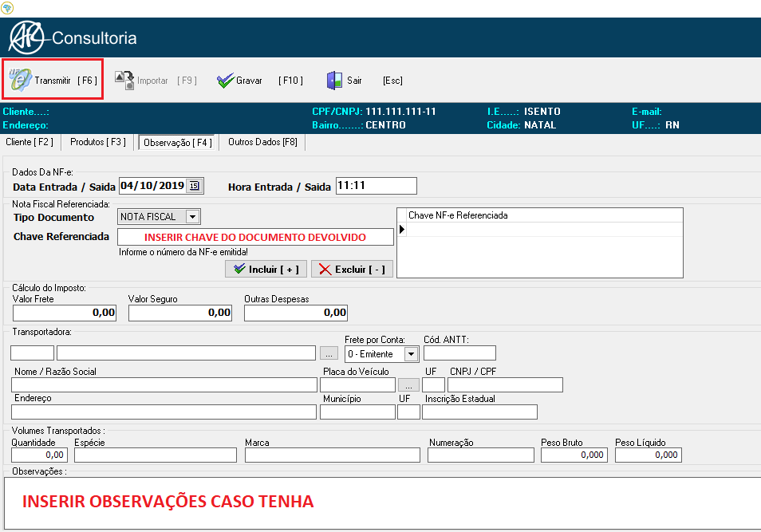Viewport: 761px width, 532px height.
Task: Click the Transmitir [F6] label
Action: pos(66,81)
